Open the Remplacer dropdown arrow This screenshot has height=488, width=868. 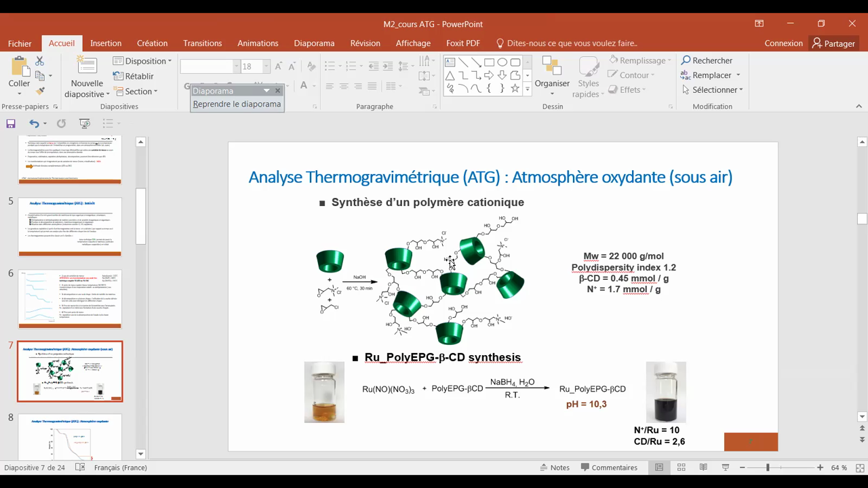pyautogui.click(x=738, y=75)
